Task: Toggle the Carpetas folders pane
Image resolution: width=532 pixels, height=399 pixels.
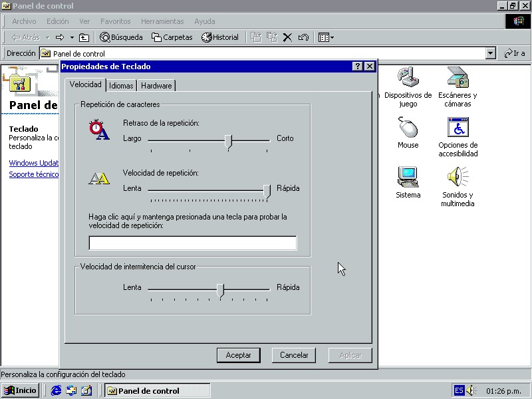Action: [172, 37]
